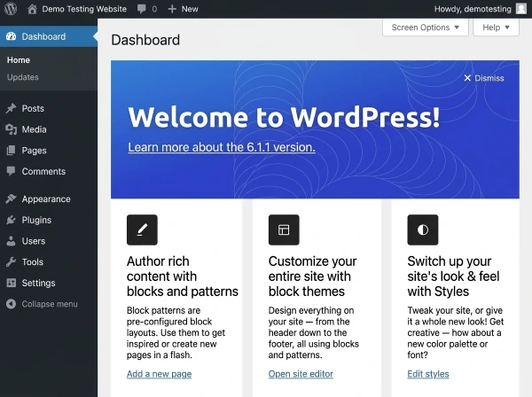Open the Comments menu label
The height and width of the screenshot is (397, 532).
click(x=43, y=171)
